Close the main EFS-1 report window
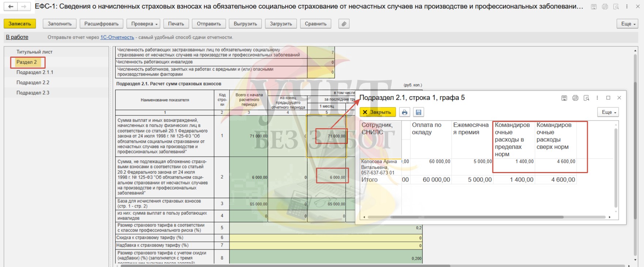Screen dimensions: 644x267 638,7
